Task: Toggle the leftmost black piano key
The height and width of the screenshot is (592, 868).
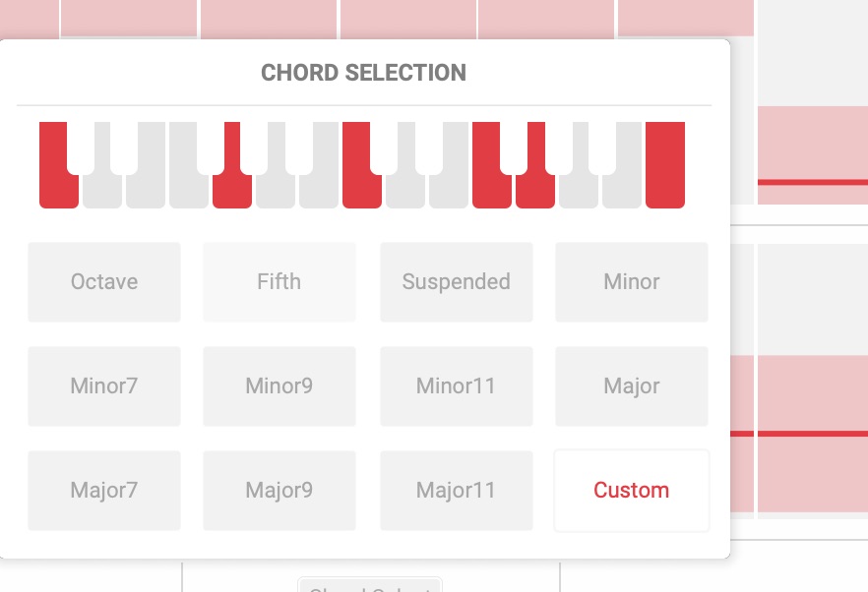Action: (81, 146)
